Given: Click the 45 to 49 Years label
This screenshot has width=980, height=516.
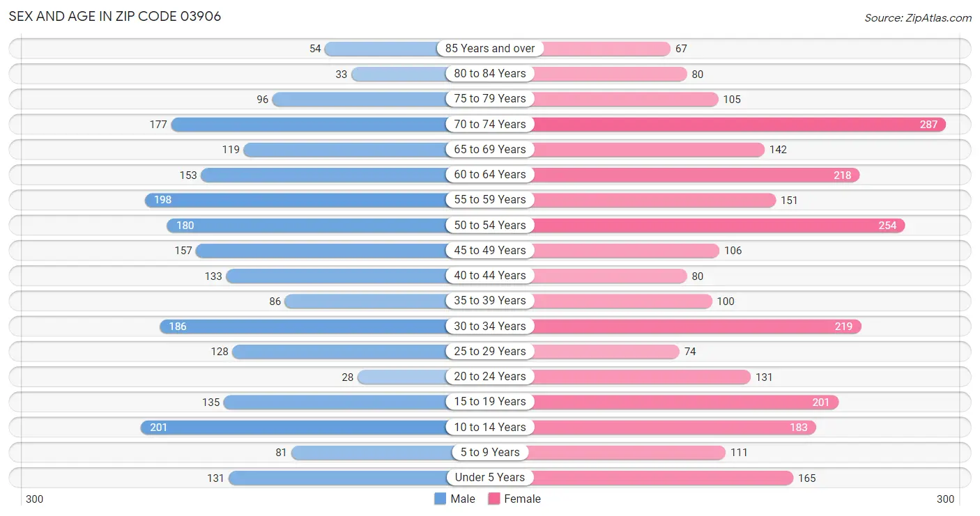Looking at the screenshot, I should coord(490,251).
